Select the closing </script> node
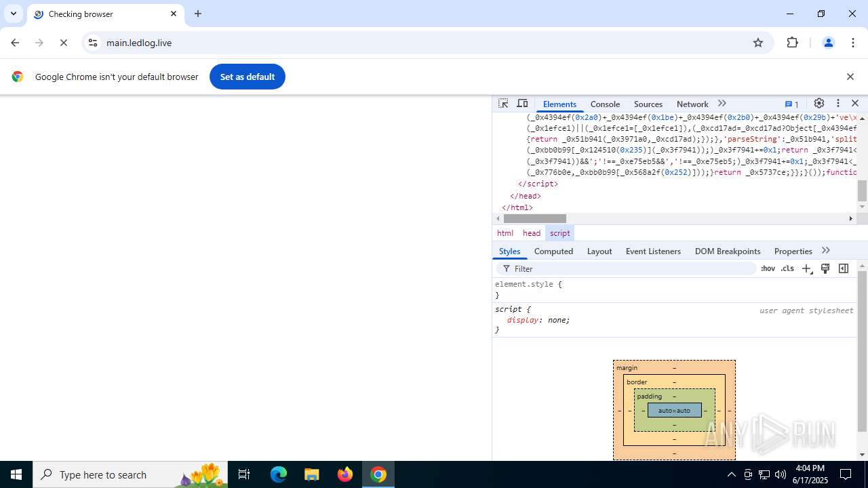 click(x=538, y=184)
